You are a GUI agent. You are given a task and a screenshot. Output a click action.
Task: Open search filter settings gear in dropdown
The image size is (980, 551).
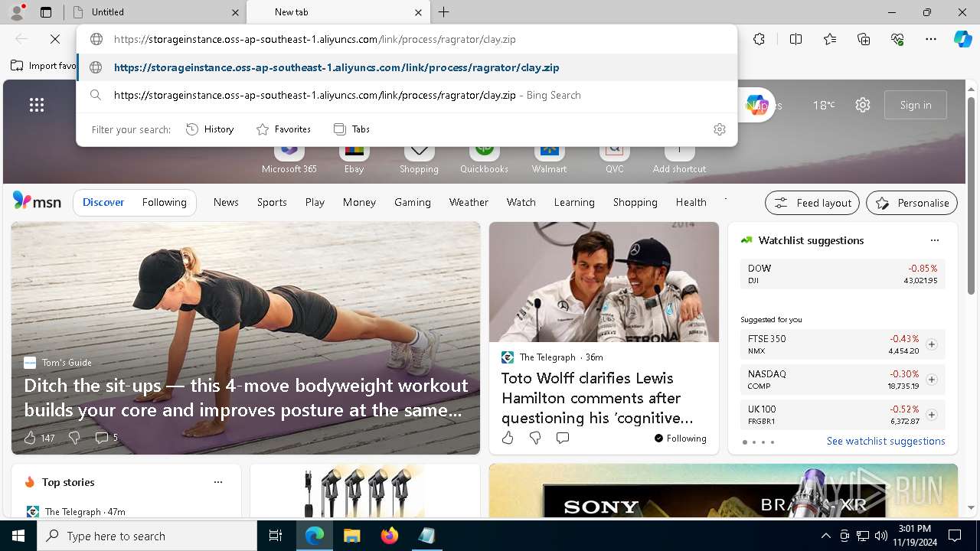719,129
